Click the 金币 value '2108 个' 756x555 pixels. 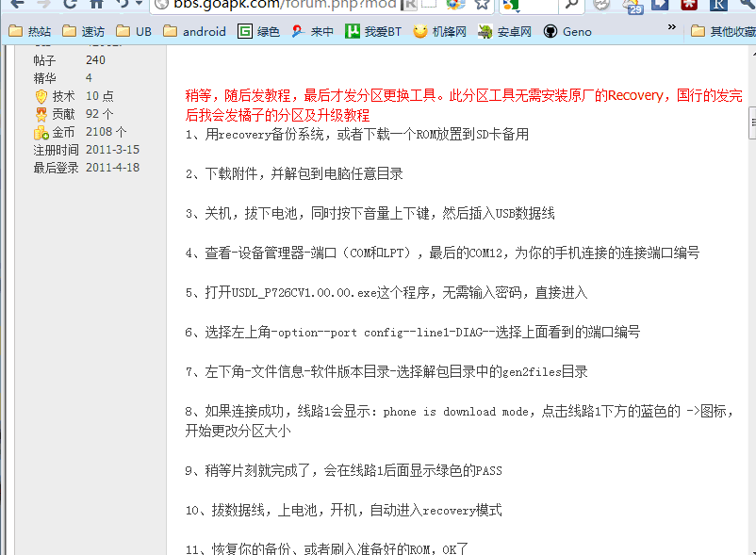(x=107, y=132)
